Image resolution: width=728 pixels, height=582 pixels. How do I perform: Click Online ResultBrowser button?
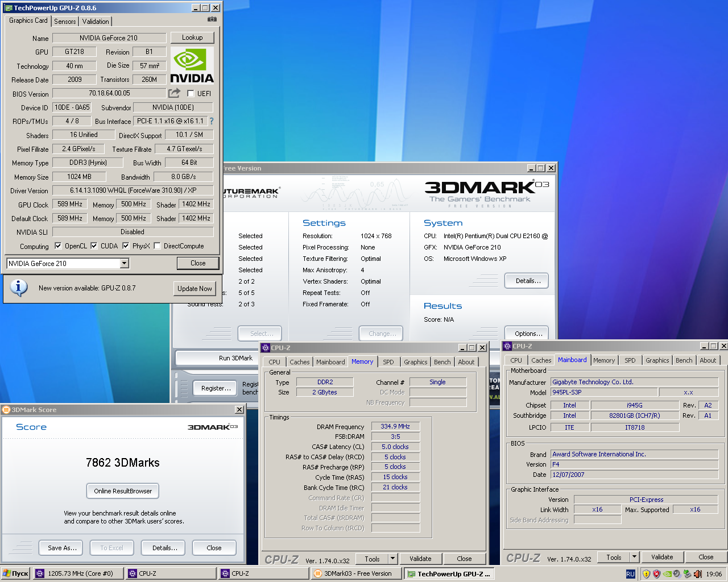tap(123, 491)
